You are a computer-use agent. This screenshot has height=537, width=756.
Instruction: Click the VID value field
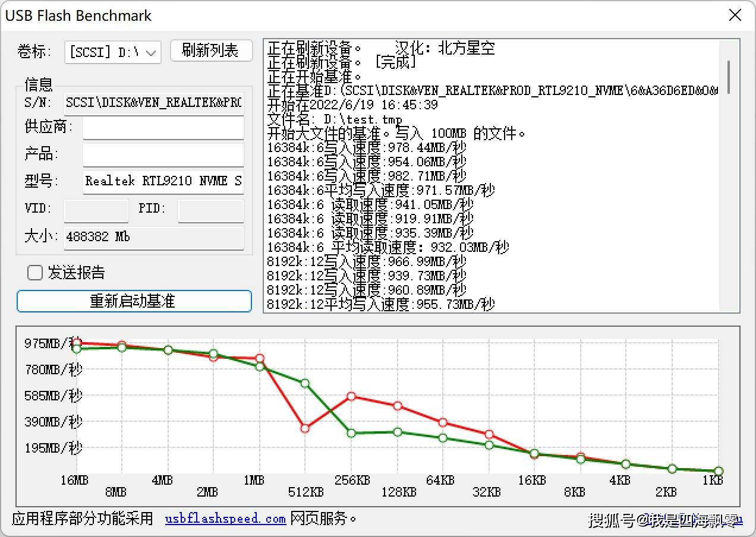point(96,210)
